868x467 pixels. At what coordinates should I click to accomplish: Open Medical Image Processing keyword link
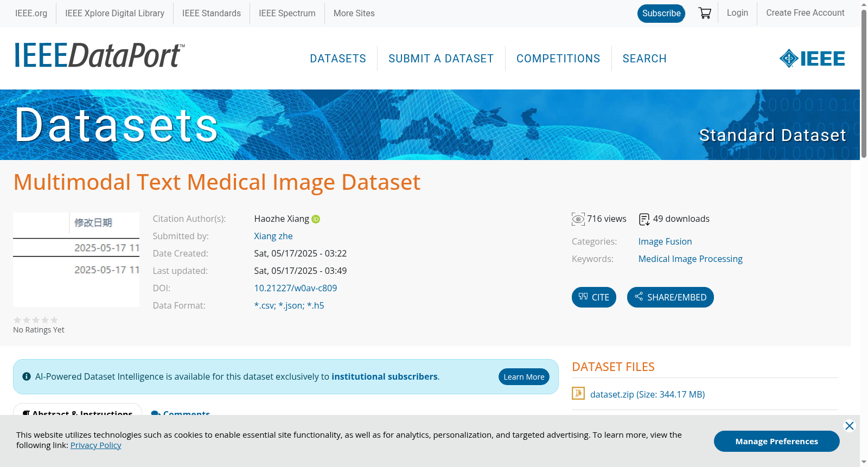(x=691, y=259)
